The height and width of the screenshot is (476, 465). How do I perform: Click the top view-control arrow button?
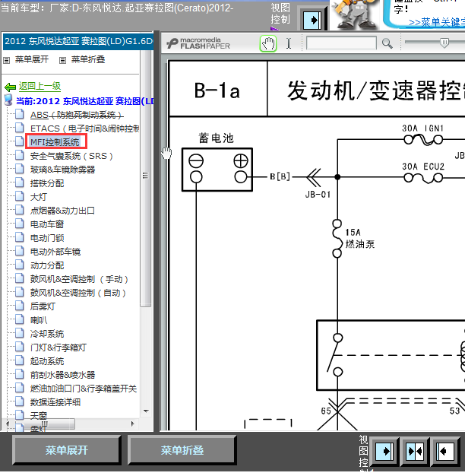tap(312, 21)
